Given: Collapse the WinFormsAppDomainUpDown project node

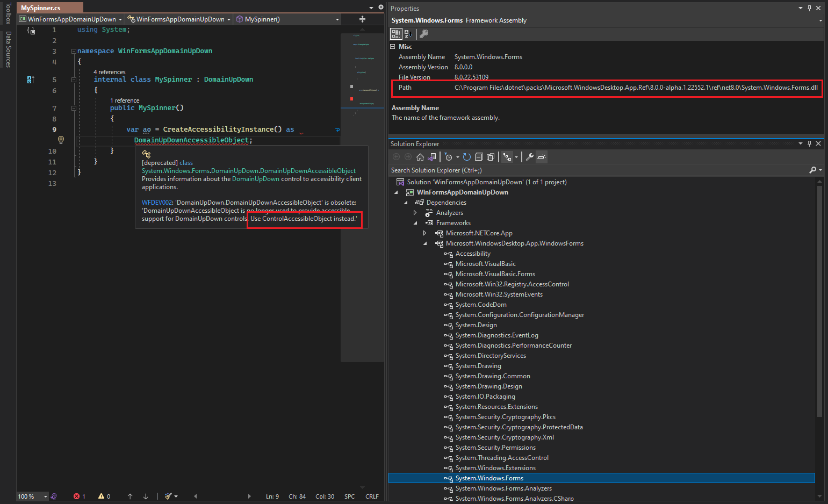Looking at the screenshot, I should click(397, 192).
